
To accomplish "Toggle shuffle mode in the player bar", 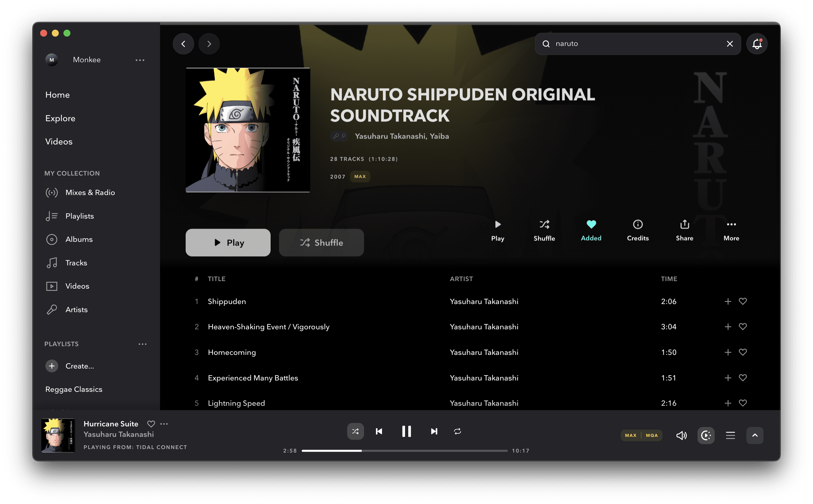I will (355, 431).
